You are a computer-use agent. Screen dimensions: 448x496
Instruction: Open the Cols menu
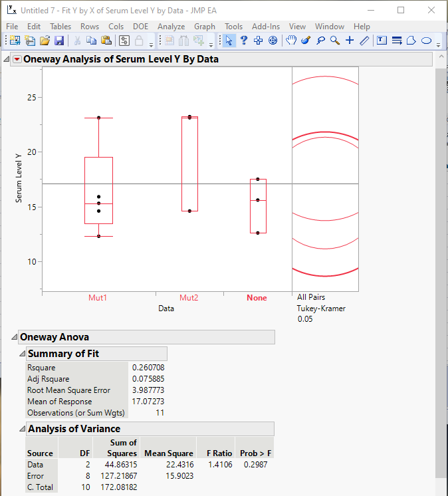(x=116, y=27)
